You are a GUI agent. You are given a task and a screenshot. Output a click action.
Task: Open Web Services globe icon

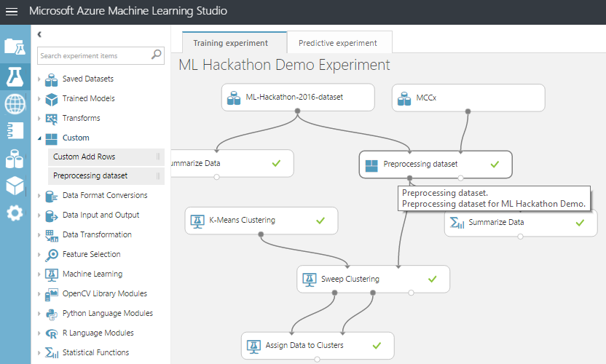click(x=15, y=103)
